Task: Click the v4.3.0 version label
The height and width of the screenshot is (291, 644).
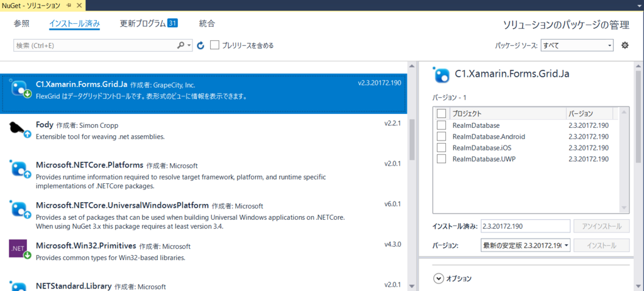Action: click(392, 244)
